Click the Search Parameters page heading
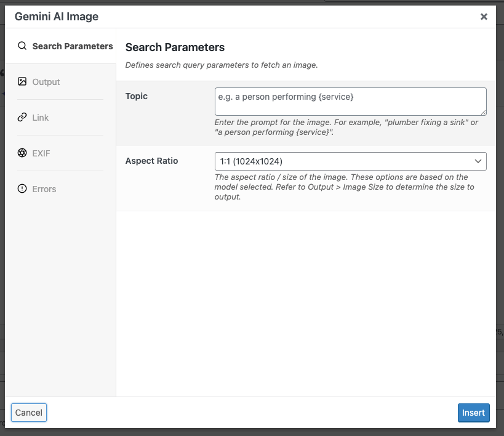 (174, 47)
